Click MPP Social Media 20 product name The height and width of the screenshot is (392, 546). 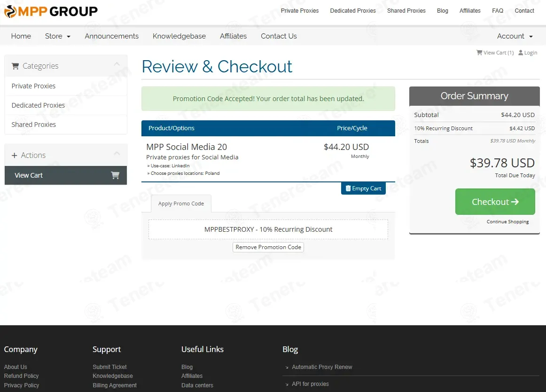coord(187,147)
